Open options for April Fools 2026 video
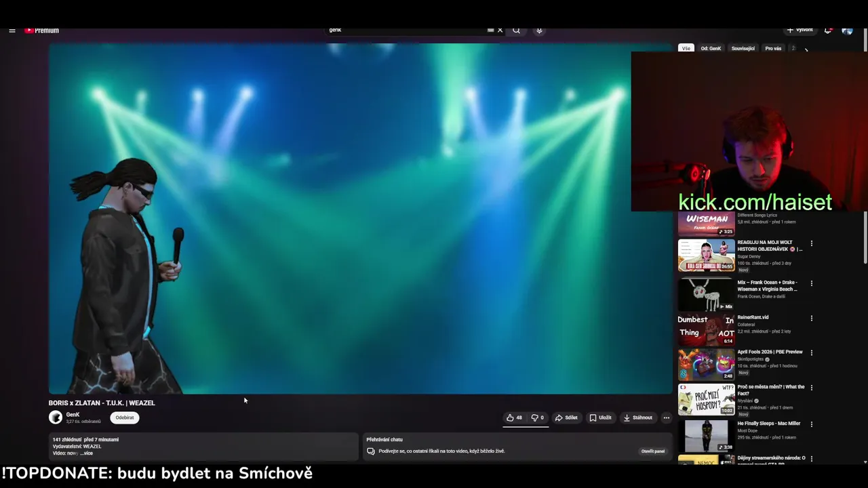868x488 pixels. point(811,352)
